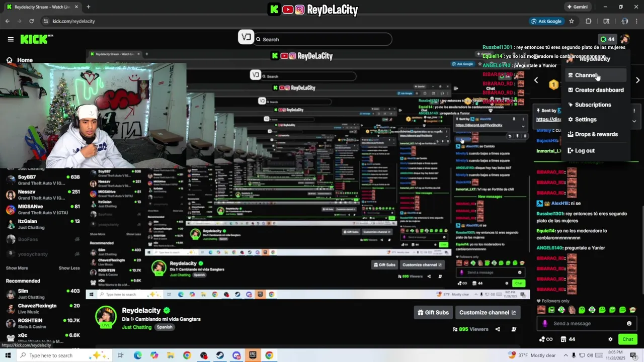Click the Spanish language tag

coord(165,327)
